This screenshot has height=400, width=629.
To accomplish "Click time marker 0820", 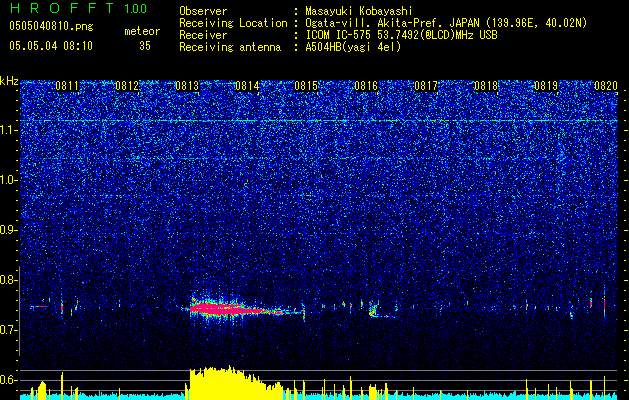I will click(x=605, y=86).
